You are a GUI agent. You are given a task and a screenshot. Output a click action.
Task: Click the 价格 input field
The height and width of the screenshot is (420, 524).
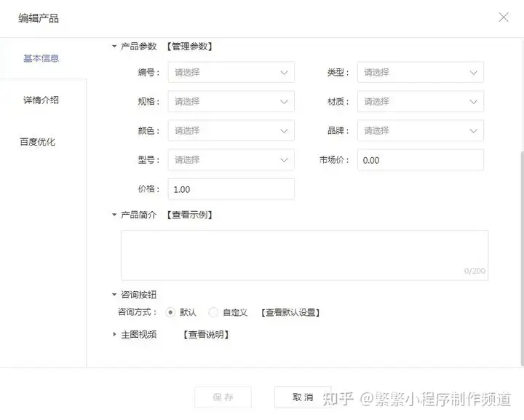click(x=231, y=189)
